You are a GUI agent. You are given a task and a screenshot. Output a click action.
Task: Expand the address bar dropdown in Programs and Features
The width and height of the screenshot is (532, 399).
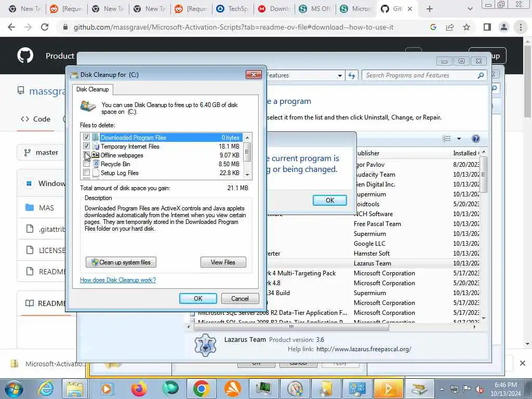point(340,76)
